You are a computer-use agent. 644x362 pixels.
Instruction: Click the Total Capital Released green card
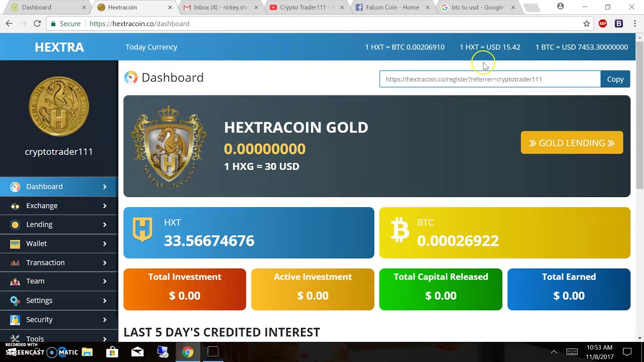click(x=441, y=289)
